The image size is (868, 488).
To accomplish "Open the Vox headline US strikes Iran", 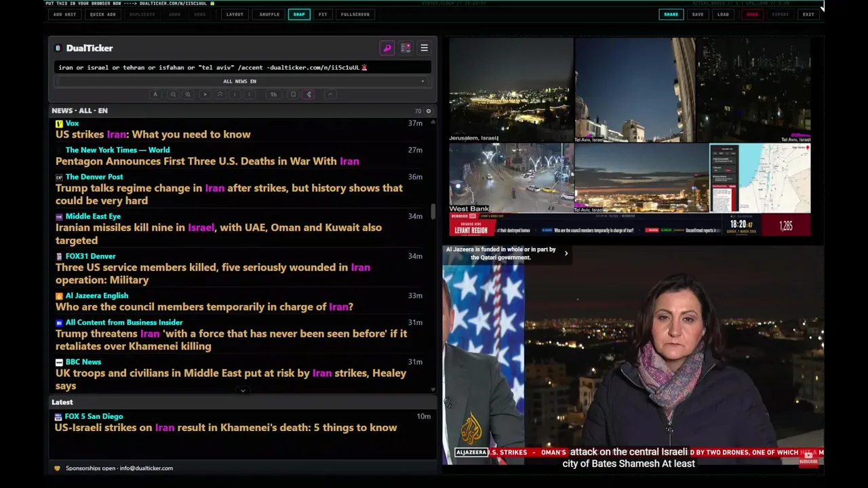I will (x=153, y=134).
